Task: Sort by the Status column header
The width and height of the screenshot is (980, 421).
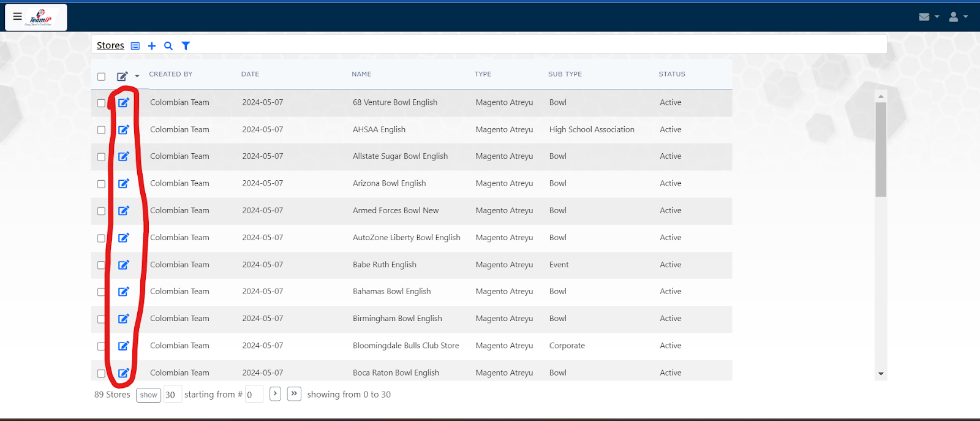Action: click(x=672, y=74)
